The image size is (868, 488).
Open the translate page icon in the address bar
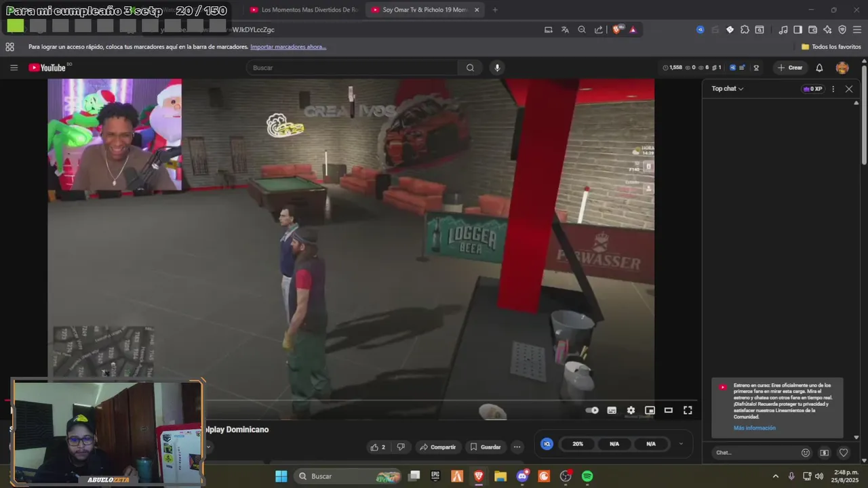click(x=565, y=30)
